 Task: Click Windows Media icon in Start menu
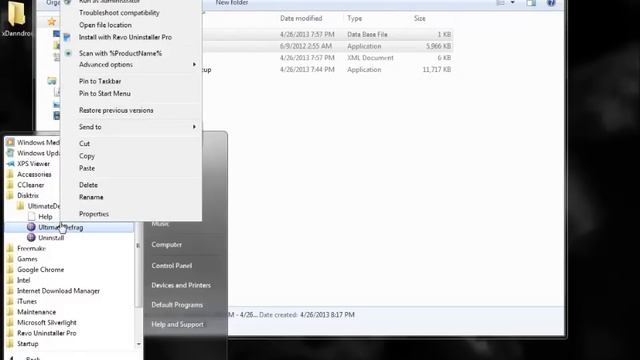(11, 142)
